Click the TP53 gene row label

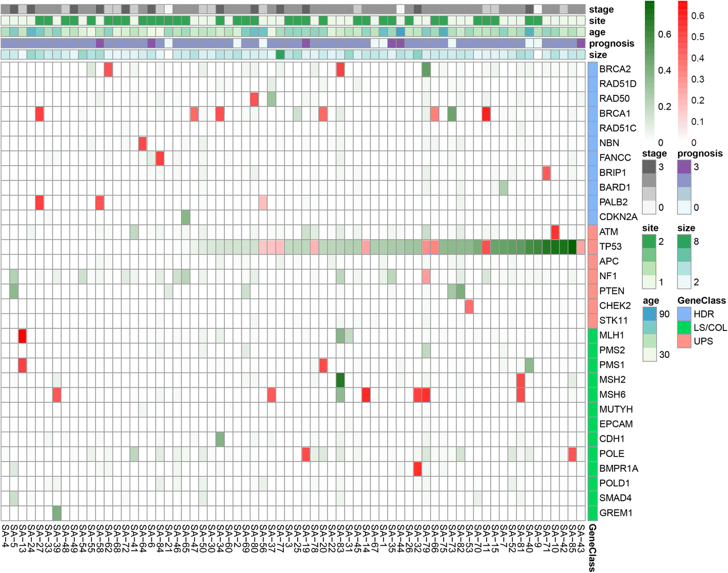point(610,246)
